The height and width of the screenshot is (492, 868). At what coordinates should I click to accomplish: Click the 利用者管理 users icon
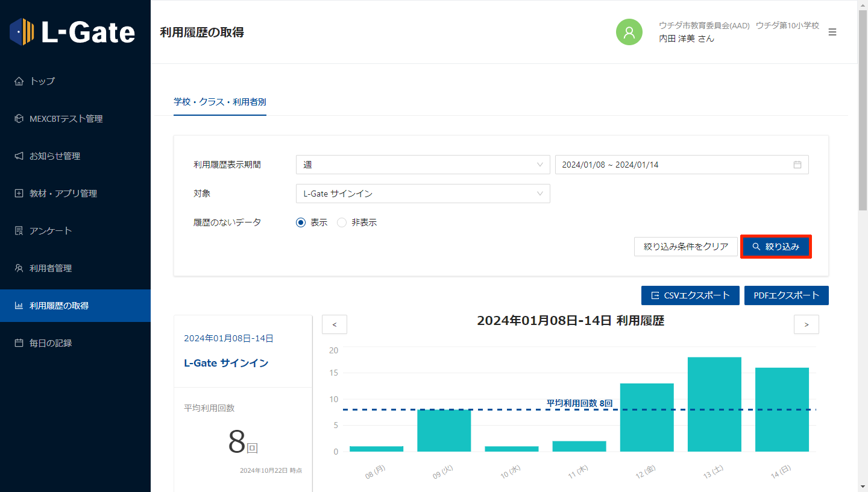(x=19, y=268)
